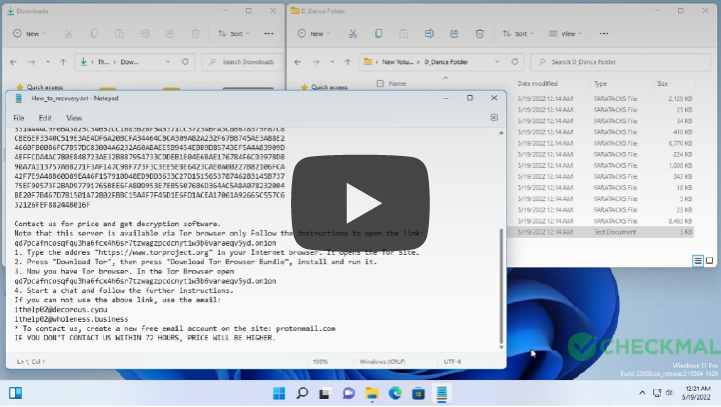Open the Sort dropdown in D_Dance Folder window
This screenshot has height=407, width=721.
pyautogui.click(x=518, y=34)
